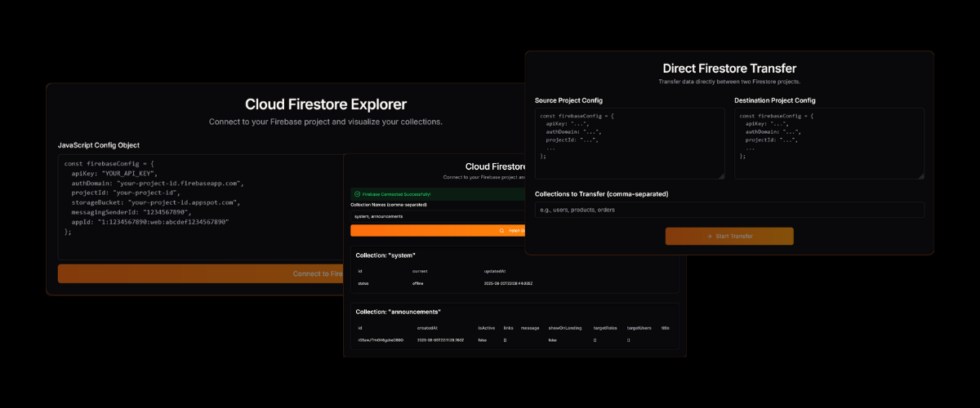Click the 'JavaScript Config Object' label
This screenshot has height=408, width=980.
coord(98,145)
